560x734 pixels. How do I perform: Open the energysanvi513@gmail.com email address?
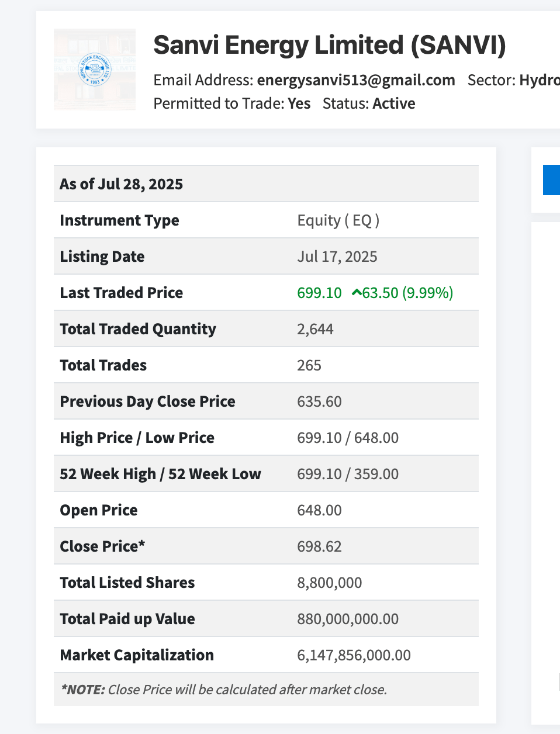[x=356, y=80]
